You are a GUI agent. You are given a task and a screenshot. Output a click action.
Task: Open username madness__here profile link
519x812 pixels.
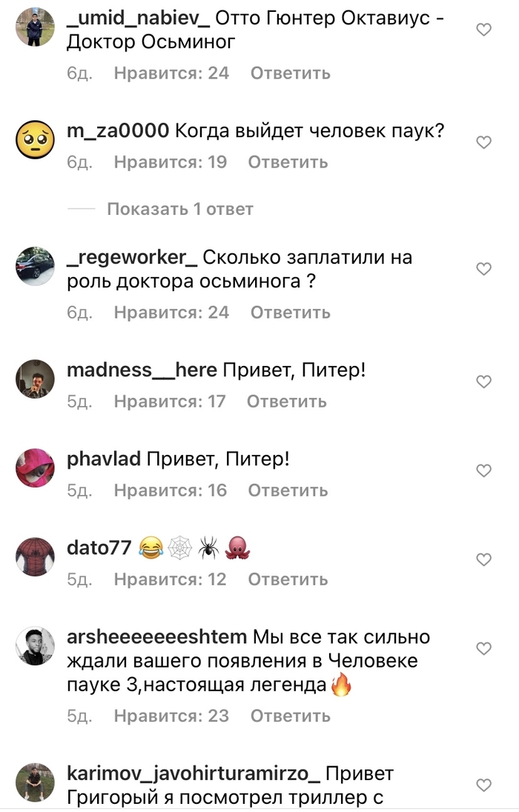pos(142,370)
